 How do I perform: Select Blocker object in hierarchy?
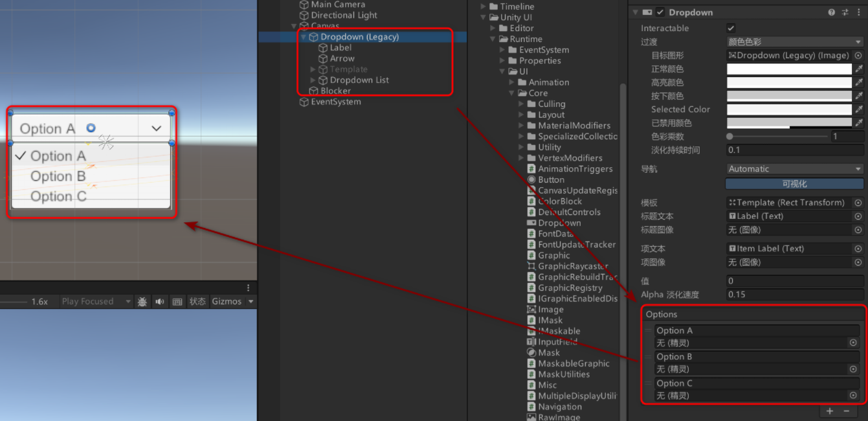[330, 91]
